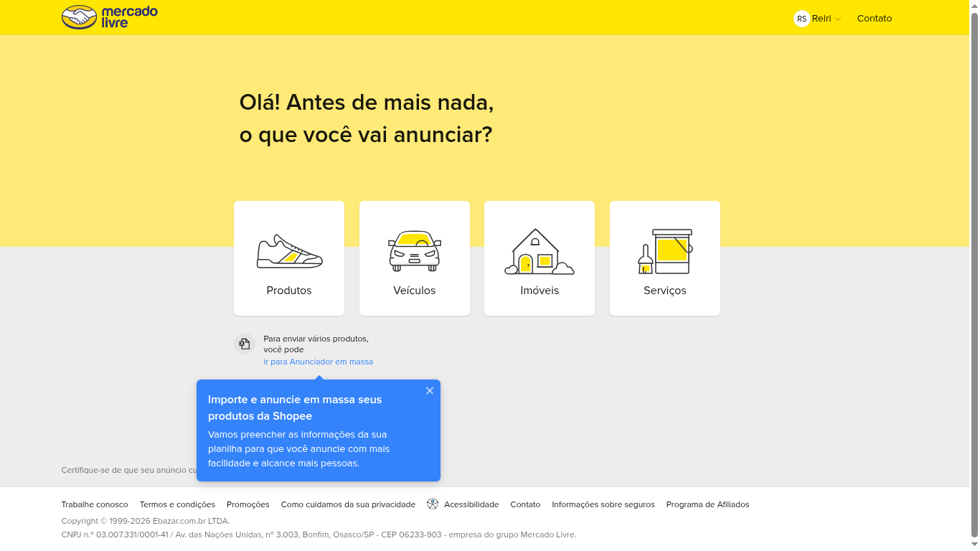
Task: Follow the 'ir para Anunciador em massa' link
Action: click(318, 362)
